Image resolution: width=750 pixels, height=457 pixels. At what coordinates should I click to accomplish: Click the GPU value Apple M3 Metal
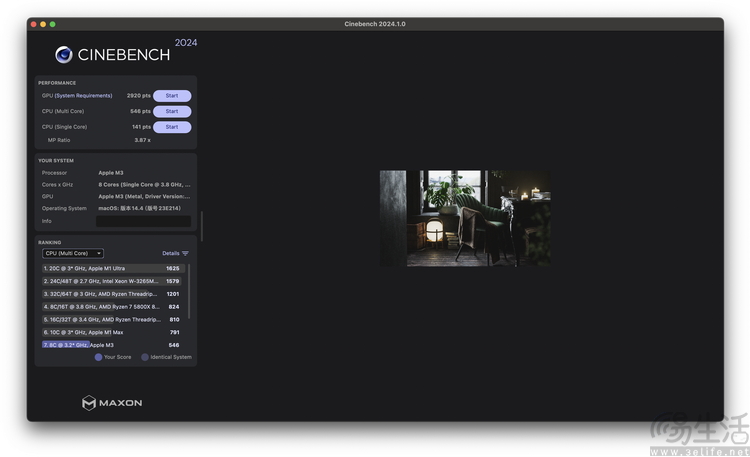[x=144, y=197]
